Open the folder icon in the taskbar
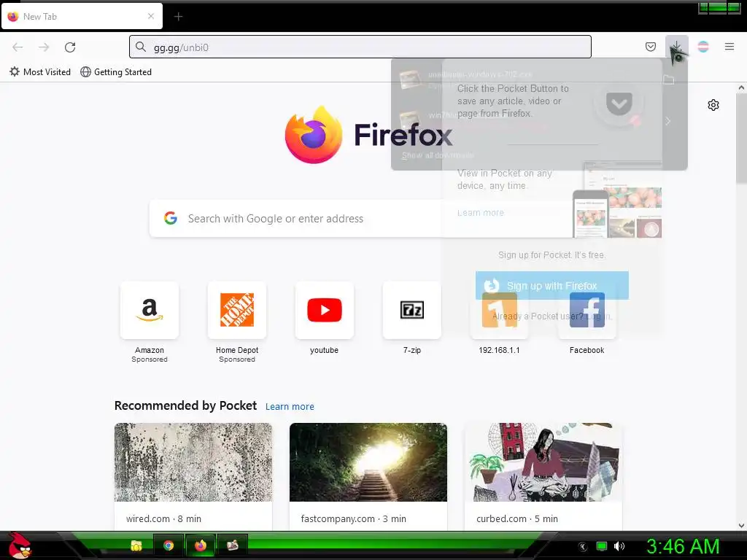 (x=136, y=545)
